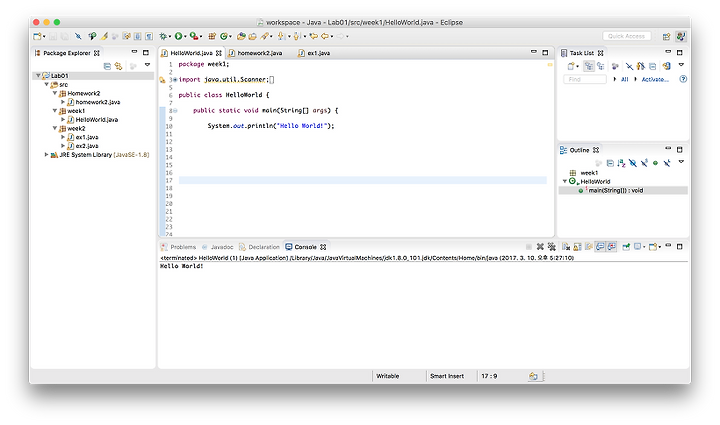Click the Remove Launch X icon in Console
This screenshot has width=720, height=425.
click(540, 246)
